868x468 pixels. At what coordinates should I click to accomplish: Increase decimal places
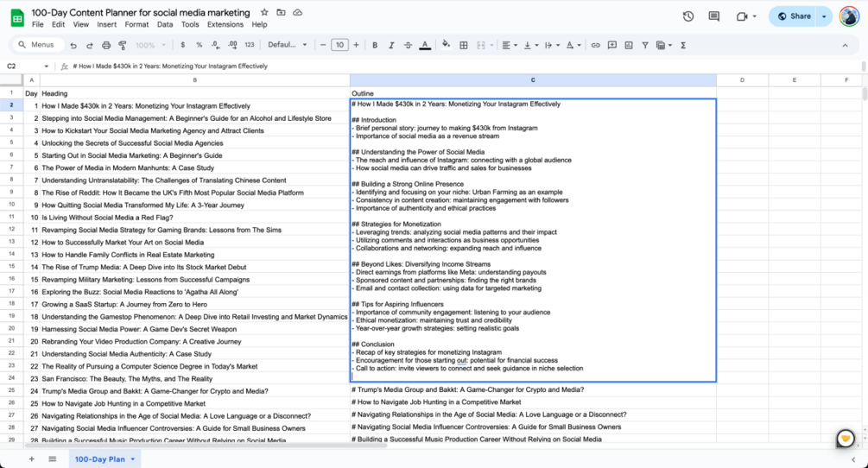pos(232,46)
